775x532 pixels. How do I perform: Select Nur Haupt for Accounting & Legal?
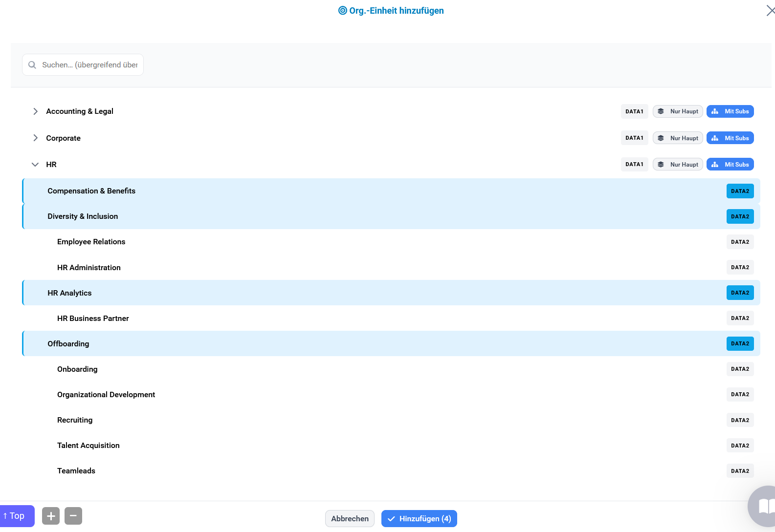678,111
